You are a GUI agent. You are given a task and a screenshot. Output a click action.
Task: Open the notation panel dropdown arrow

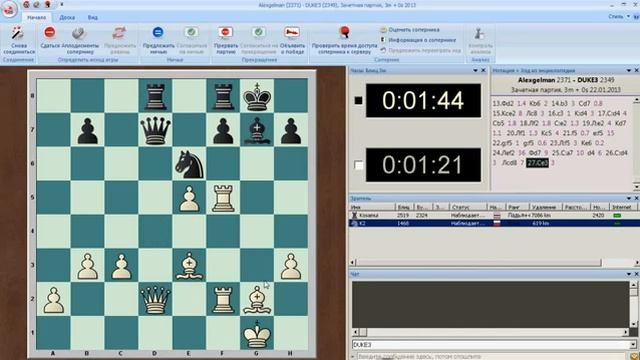coord(629,71)
